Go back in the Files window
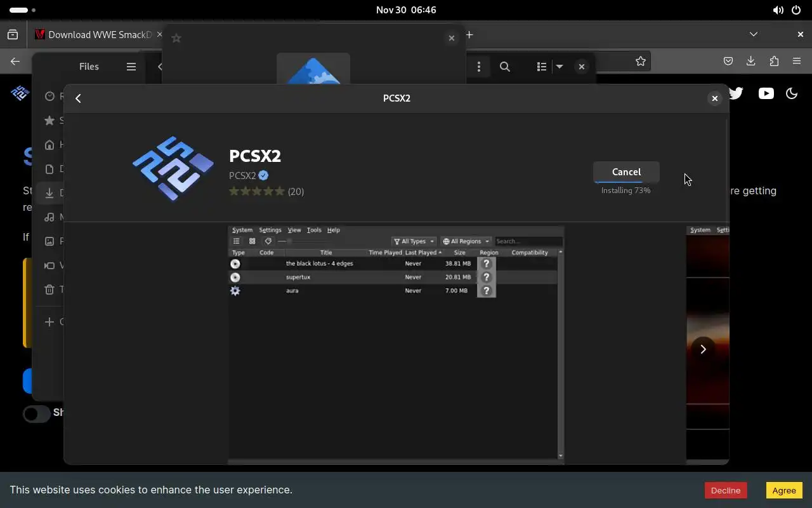This screenshot has width=812, height=508. point(159,67)
